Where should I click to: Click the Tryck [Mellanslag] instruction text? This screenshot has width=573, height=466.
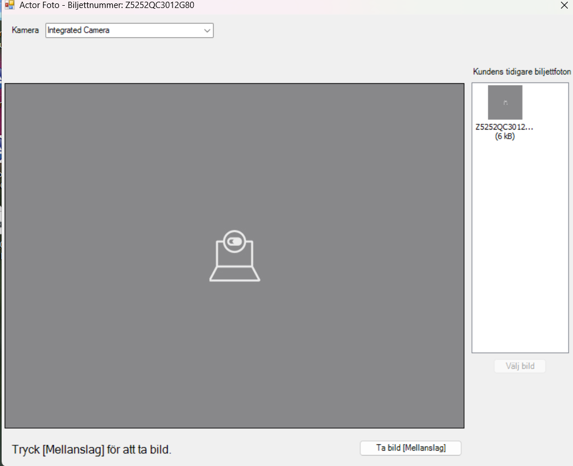click(92, 450)
